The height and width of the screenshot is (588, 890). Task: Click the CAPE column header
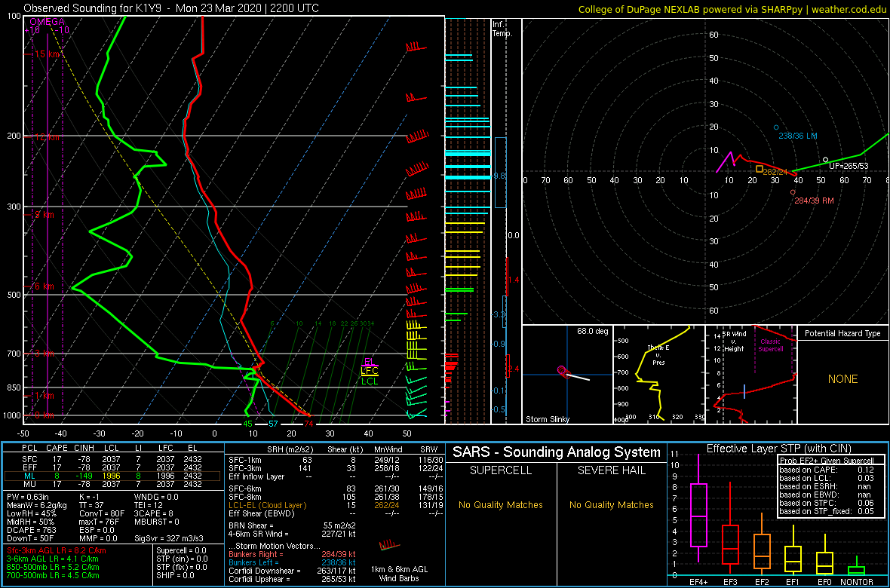pyautogui.click(x=57, y=448)
